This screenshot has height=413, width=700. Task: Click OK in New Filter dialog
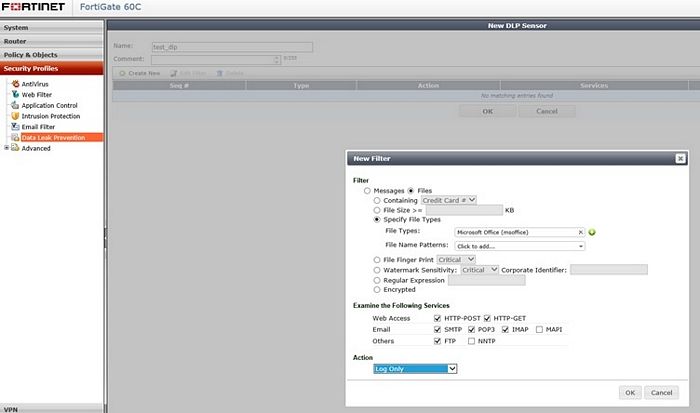coord(630,392)
